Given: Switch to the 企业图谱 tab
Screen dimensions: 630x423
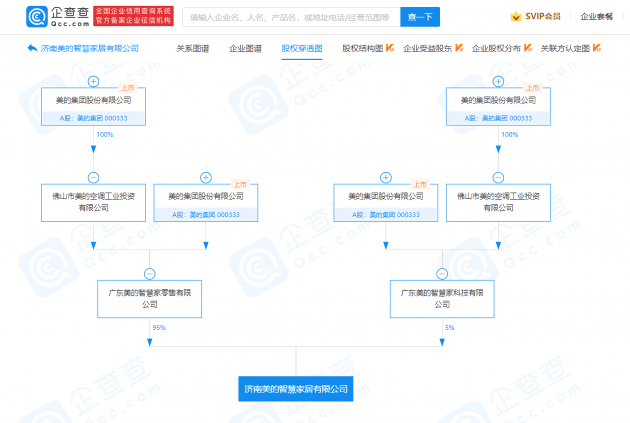Looking at the screenshot, I should (245, 48).
